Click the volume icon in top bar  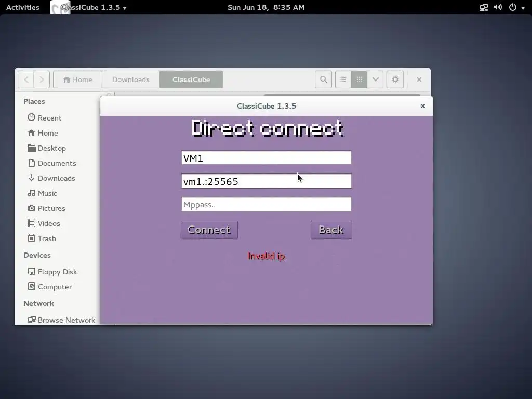(x=498, y=7)
